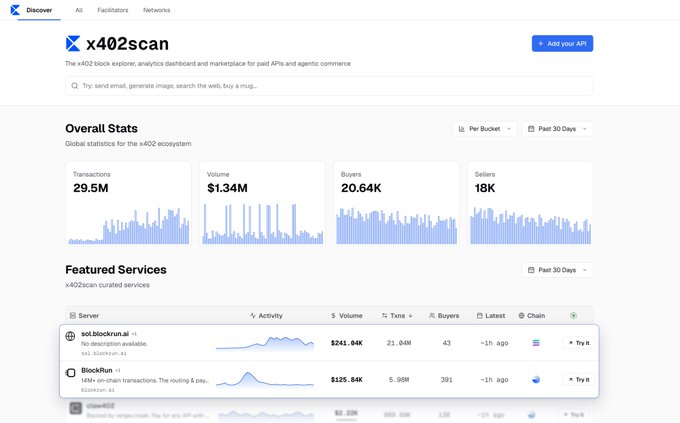Click the Server column header
The image size is (680, 423).
(x=84, y=315)
